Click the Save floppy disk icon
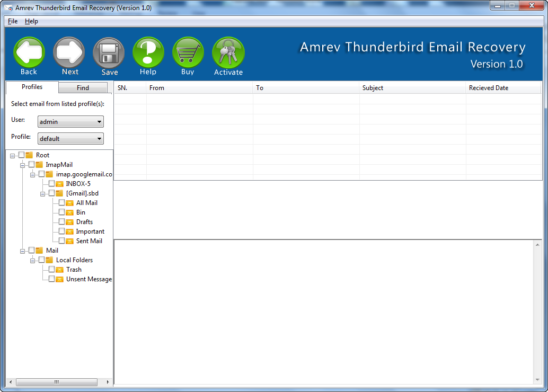Screen dimensions: 548x392 tap(109, 53)
